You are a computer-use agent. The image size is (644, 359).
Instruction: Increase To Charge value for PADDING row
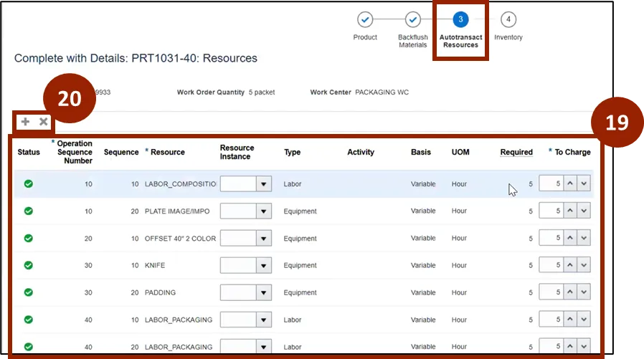click(x=571, y=292)
